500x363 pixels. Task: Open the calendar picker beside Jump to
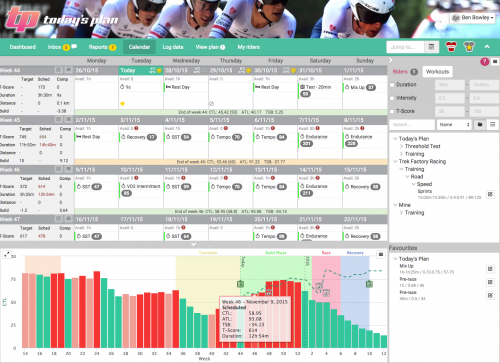pyautogui.click(x=431, y=47)
